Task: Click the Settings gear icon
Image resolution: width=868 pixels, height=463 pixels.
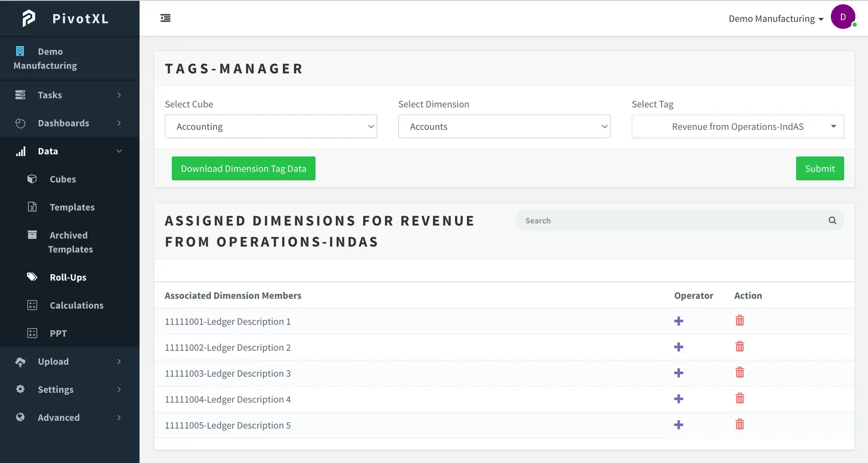Action: pos(20,389)
